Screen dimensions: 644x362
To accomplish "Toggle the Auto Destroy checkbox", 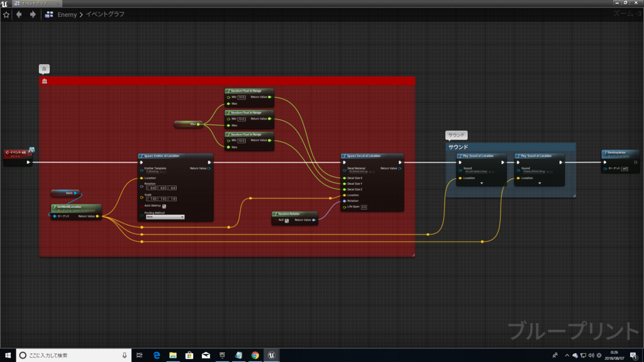I will (x=164, y=206).
